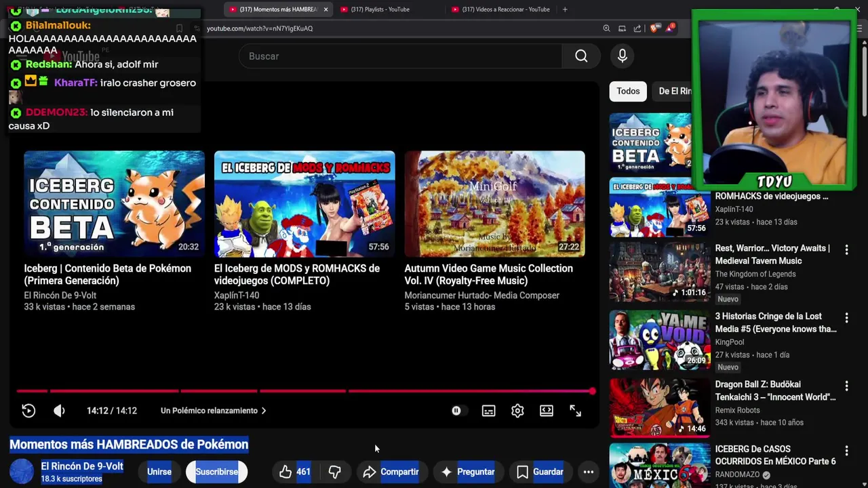The height and width of the screenshot is (488, 868).
Task: Click the cast/screen icon in address bar
Action: click(622, 28)
